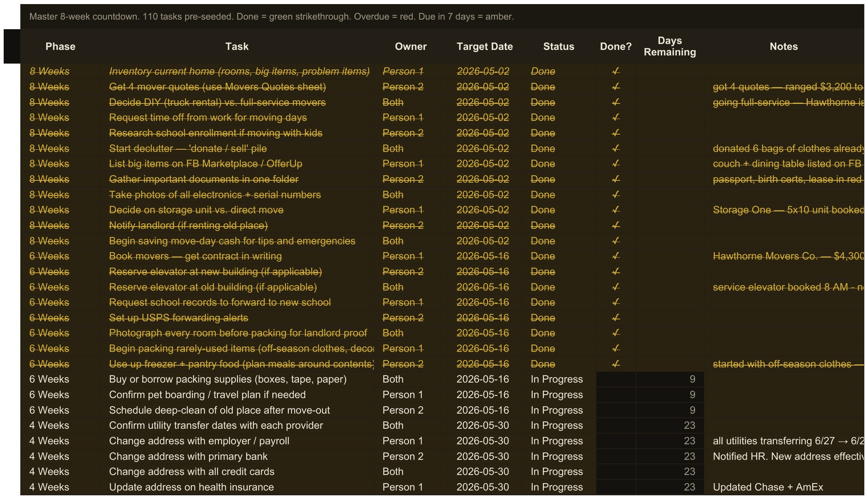Toggle Done checkmark for Inventory current home row
The image size is (868, 499).
pos(616,71)
